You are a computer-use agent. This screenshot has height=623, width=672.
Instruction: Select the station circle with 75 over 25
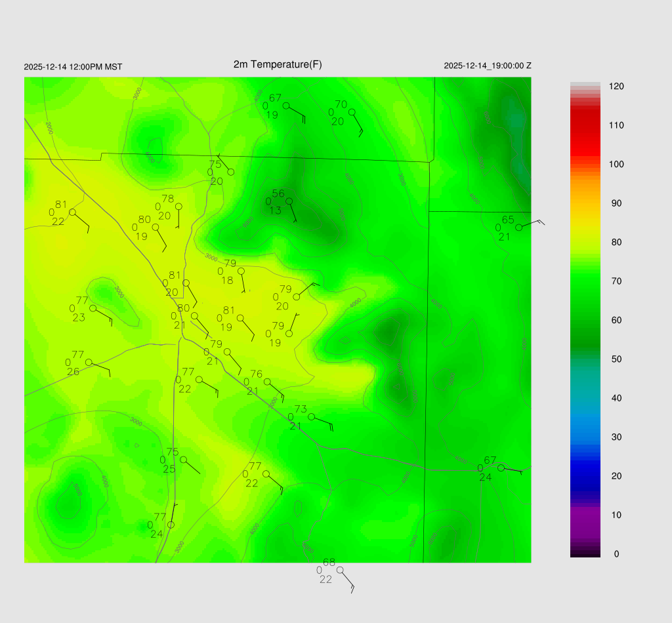pyautogui.click(x=184, y=460)
